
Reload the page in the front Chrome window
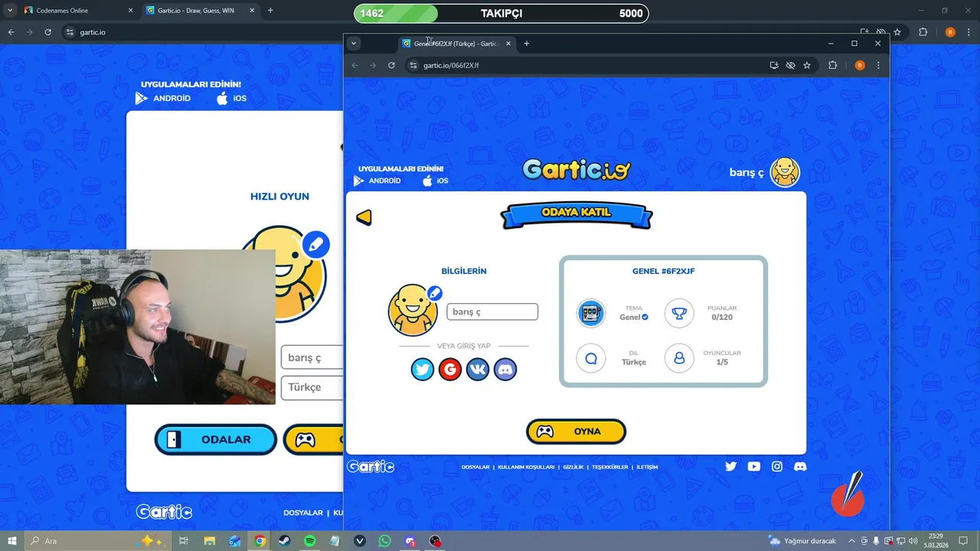pos(391,65)
